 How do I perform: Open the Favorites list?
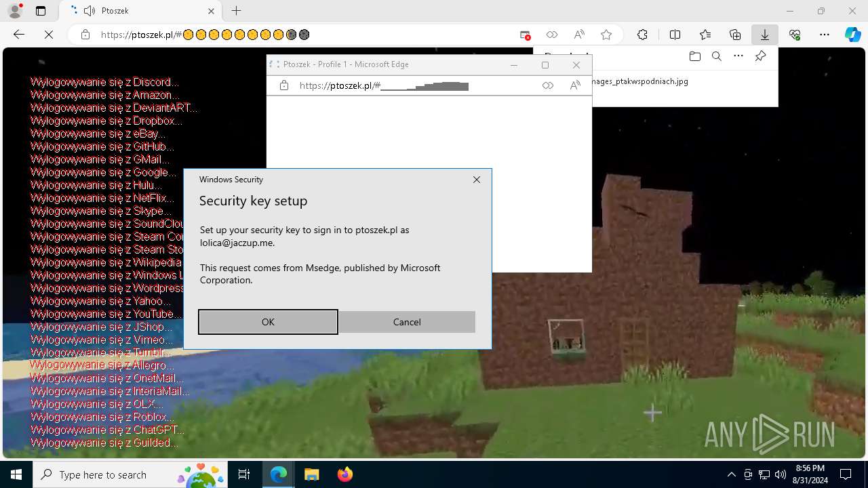(705, 35)
